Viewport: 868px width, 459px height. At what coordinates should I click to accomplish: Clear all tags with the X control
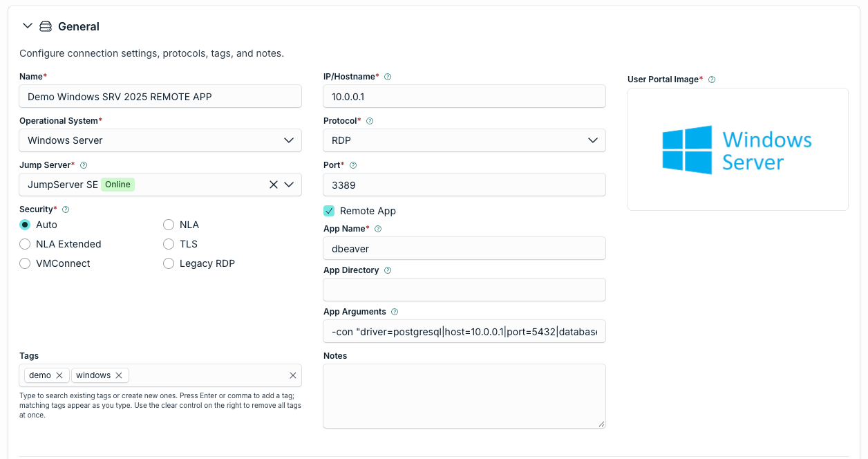(x=293, y=375)
